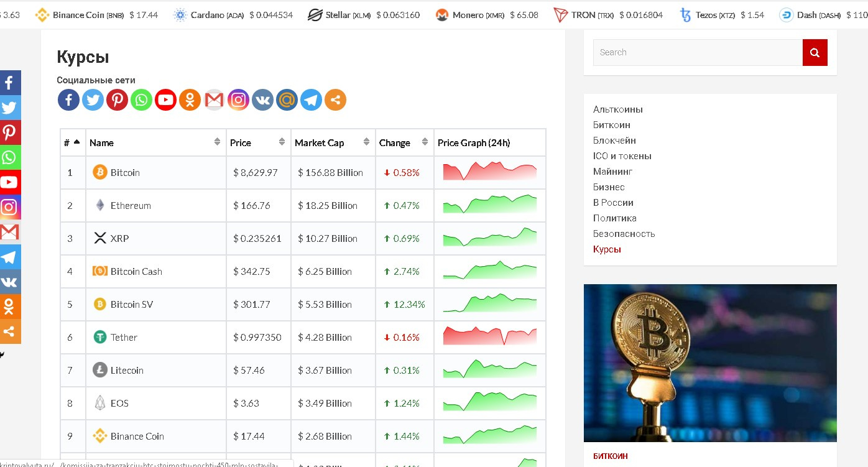The width and height of the screenshot is (868, 467).
Task: Click Litecoin name in the table
Action: (x=127, y=370)
